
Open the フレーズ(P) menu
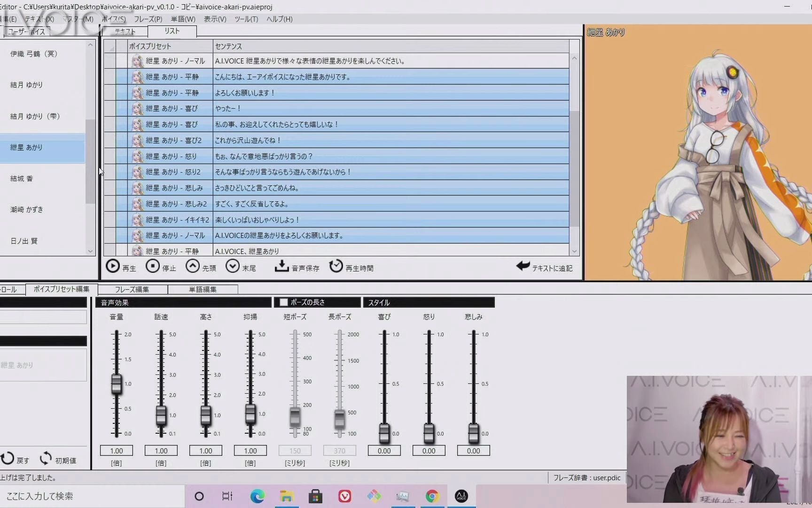[x=148, y=19]
